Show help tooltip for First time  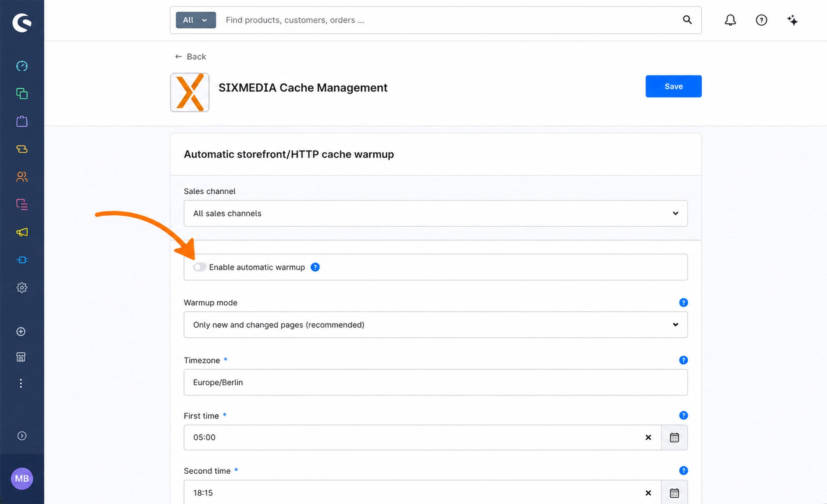pos(683,415)
